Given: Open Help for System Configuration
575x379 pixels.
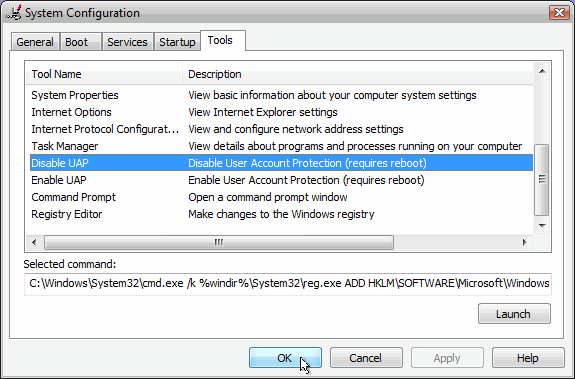Looking at the screenshot, I should (528, 358).
